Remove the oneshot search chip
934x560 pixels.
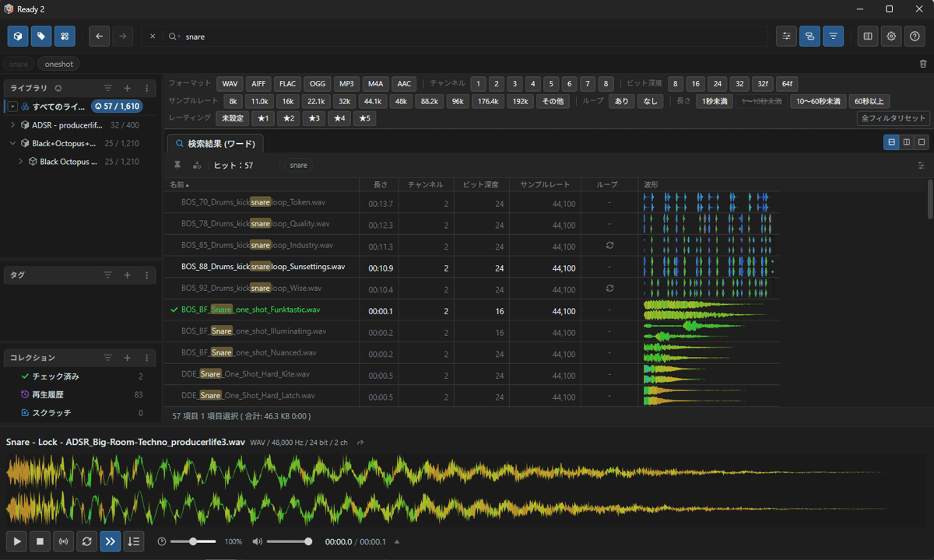58,65
